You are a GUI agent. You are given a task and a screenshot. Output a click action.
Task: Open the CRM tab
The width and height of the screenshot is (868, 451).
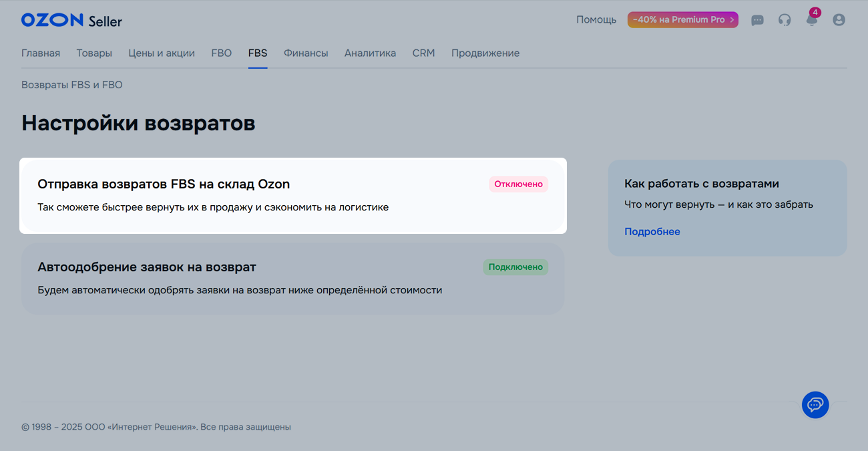pos(423,53)
